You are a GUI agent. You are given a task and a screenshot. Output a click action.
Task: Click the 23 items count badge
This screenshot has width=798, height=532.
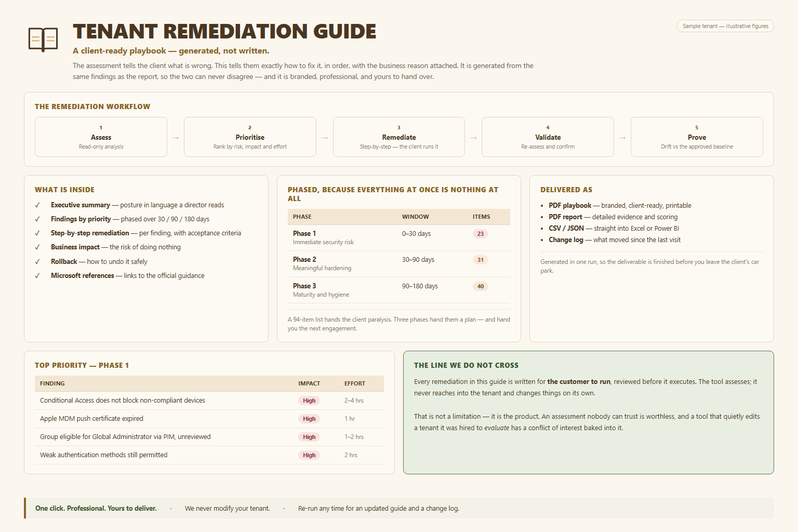pos(481,234)
